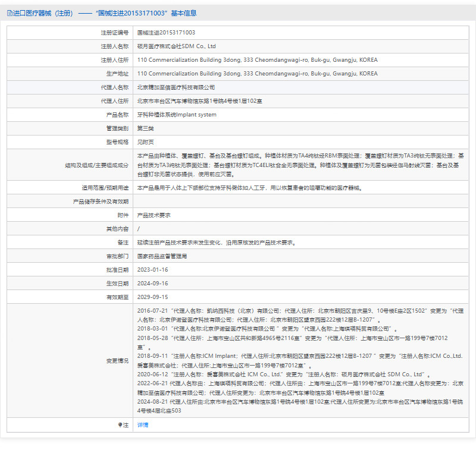Click registrant name 硕月医疗株式会社SDM Co., Ltd
This screenshot has width=476, height=450.
[x=176, y=46]
